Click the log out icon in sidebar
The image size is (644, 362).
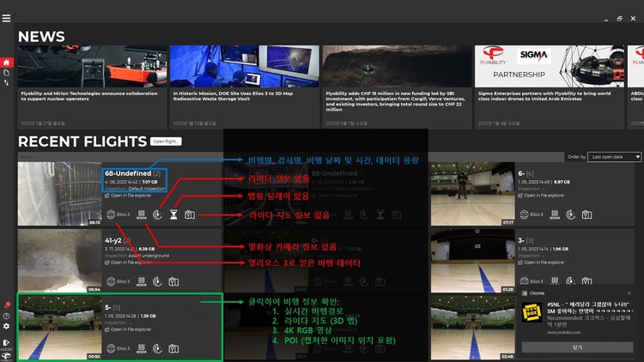pos(6,342)
